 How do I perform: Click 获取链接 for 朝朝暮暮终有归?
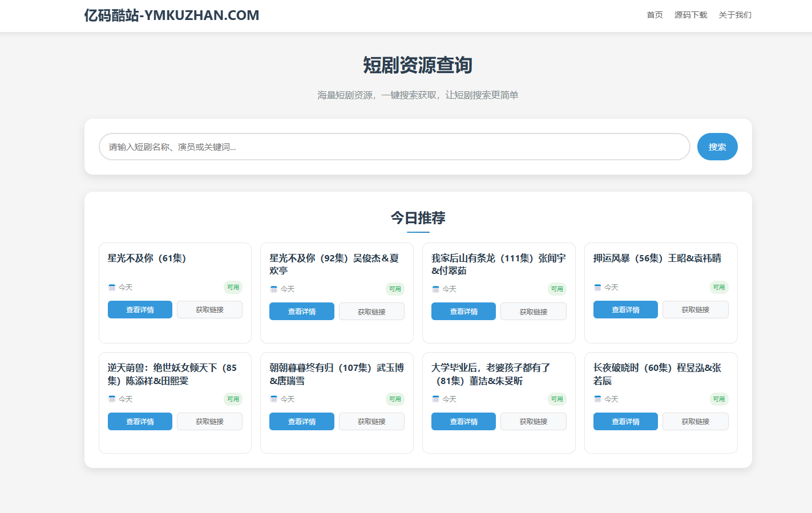click(371, 421)
